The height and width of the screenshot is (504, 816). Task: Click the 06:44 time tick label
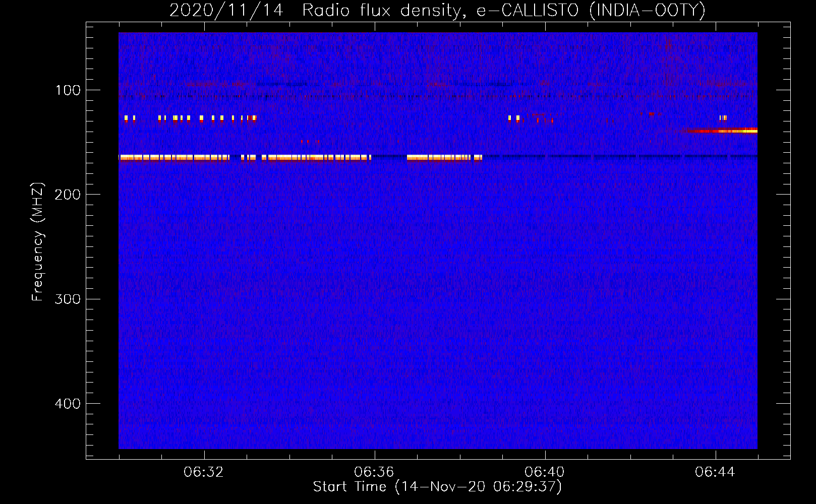715,472
